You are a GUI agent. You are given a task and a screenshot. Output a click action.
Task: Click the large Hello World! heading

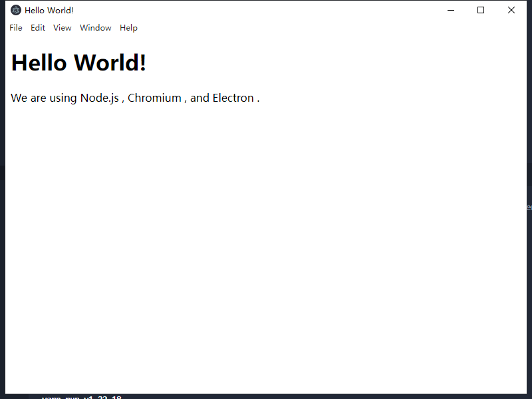coord(78,63)
